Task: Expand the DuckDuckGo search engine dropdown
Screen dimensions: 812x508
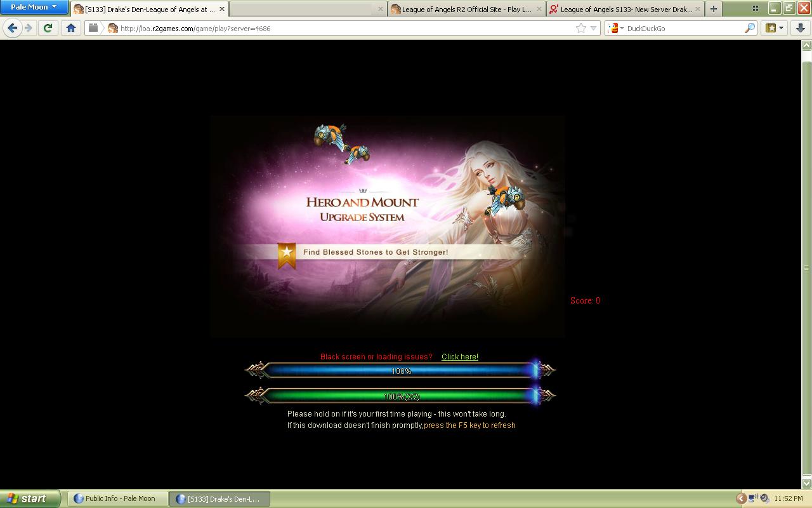Action: (x=615, y=28)
